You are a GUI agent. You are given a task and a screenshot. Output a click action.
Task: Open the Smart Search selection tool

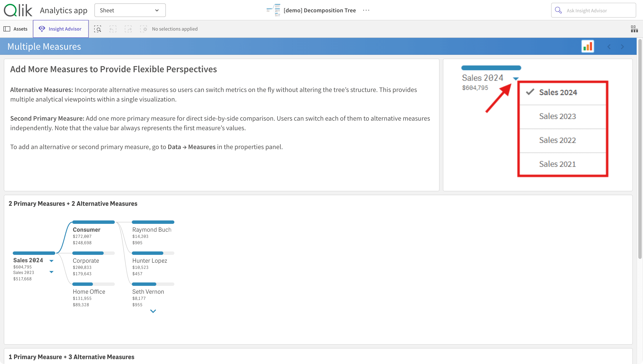click(x=98, y=29)
